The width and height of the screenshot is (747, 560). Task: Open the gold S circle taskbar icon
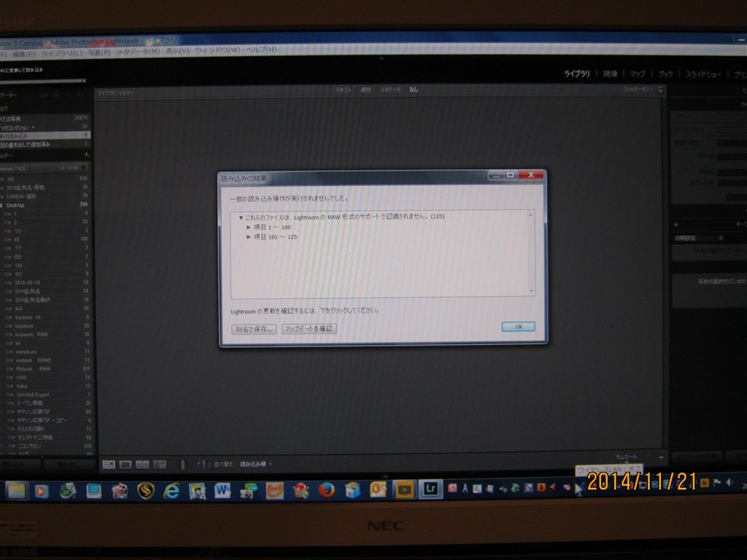click(145, 491)
